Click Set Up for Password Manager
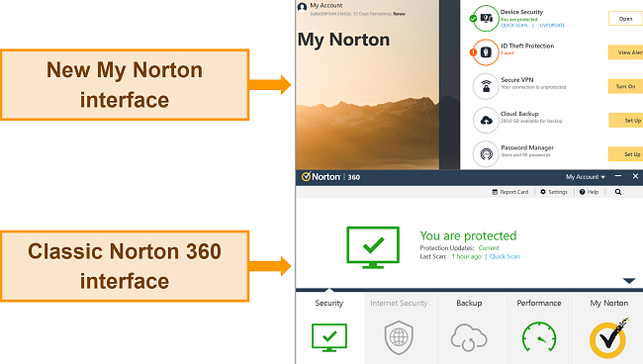 click(625, 154)
